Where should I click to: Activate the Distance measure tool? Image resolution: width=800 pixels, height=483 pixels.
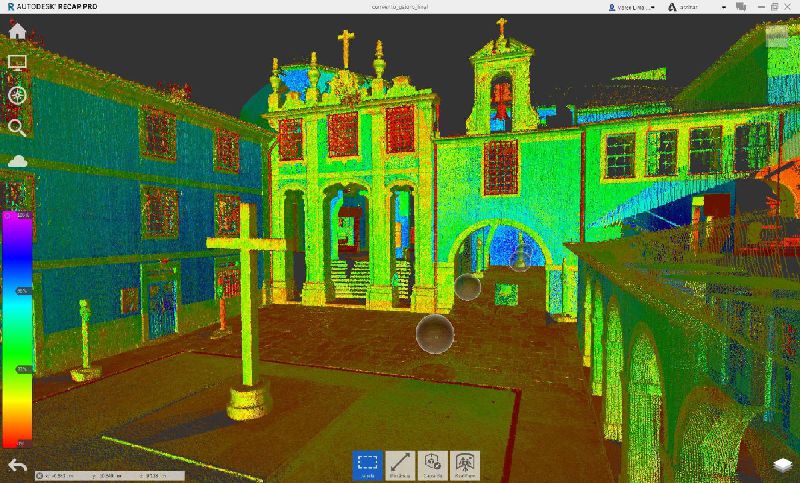pyautogui.click(x=400, y=465)
